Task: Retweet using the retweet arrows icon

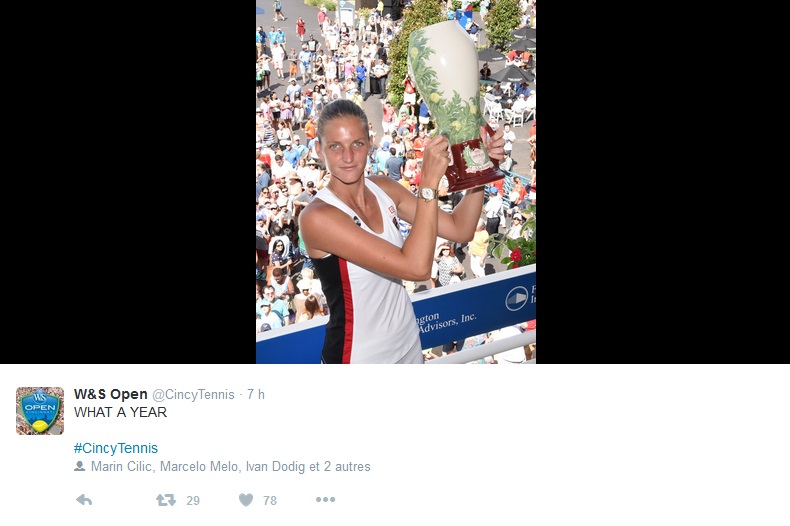Action: [166, 500]
